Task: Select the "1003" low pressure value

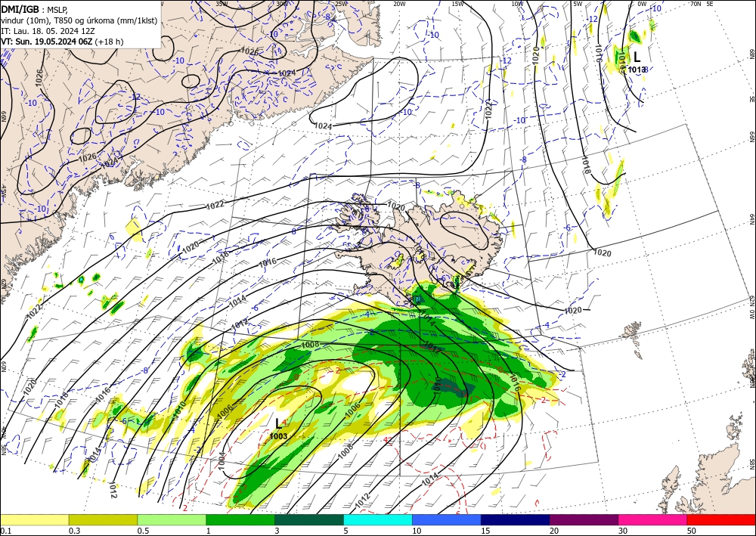Action: 278,436
